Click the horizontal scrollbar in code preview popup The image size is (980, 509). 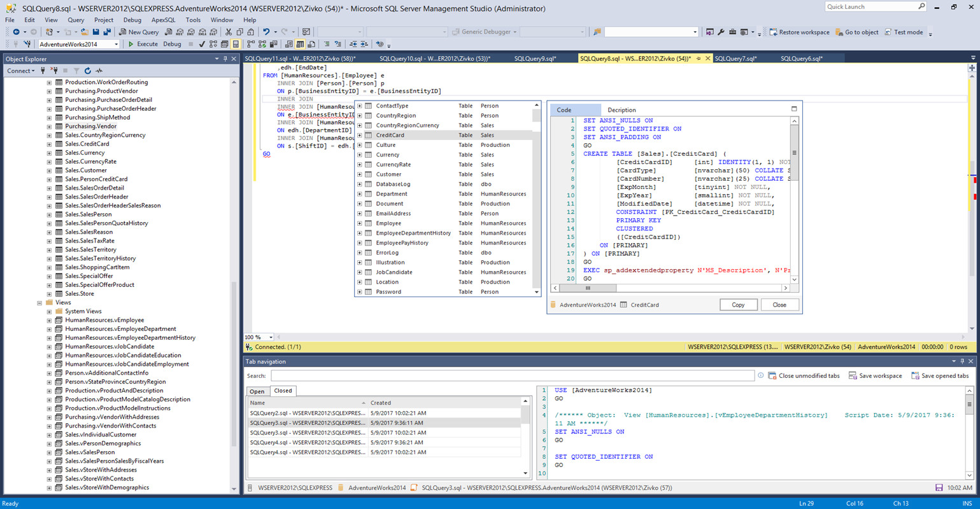click(672, 288)
